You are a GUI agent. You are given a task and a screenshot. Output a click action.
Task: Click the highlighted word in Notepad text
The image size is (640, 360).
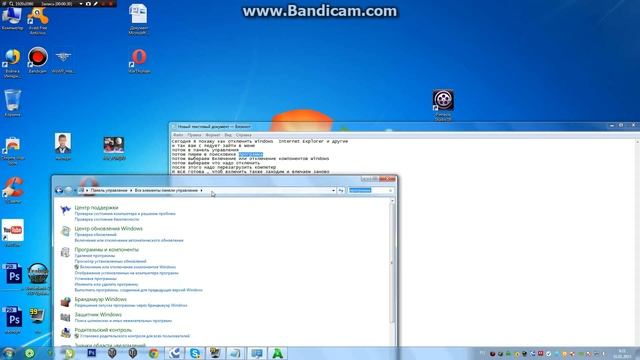[251, 154]
